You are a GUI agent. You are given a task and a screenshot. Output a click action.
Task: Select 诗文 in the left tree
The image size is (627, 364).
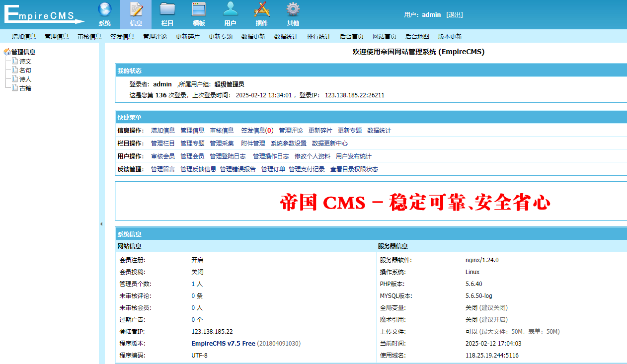[x=25, y=62]
